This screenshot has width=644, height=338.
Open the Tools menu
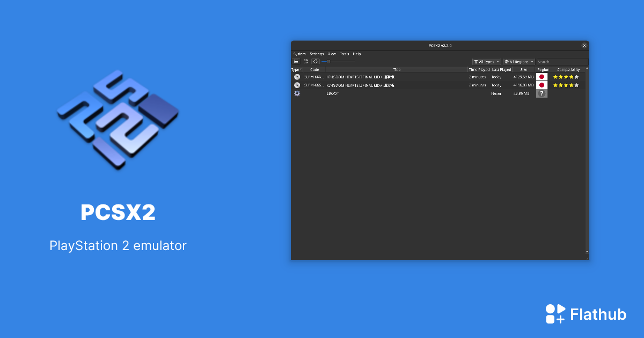pyautogui.click(x=345, y=54)
